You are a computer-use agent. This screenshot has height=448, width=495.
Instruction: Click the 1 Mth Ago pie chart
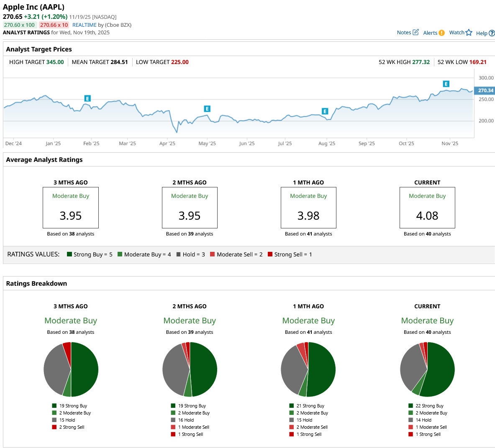tap(308, 369)
